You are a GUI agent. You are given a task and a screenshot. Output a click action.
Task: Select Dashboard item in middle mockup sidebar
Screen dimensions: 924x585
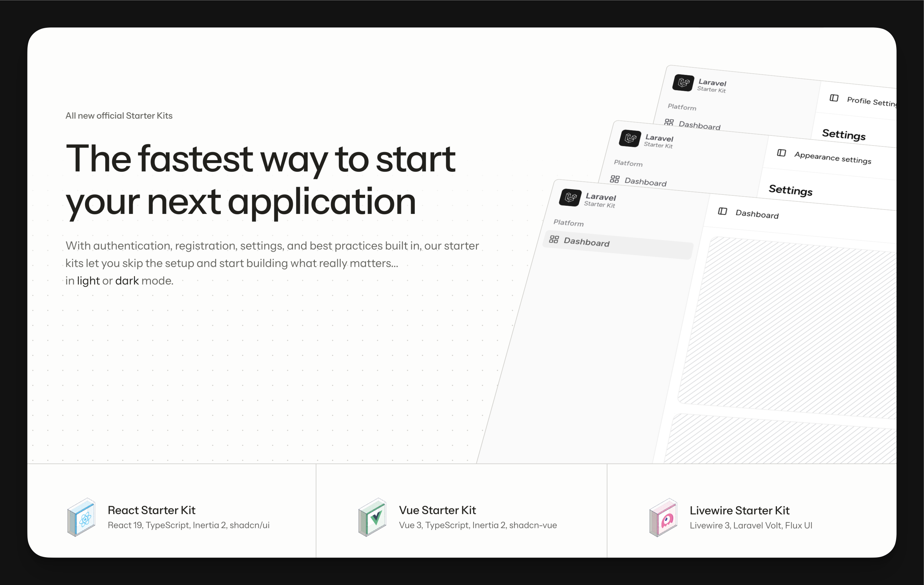tap(645, 181)
